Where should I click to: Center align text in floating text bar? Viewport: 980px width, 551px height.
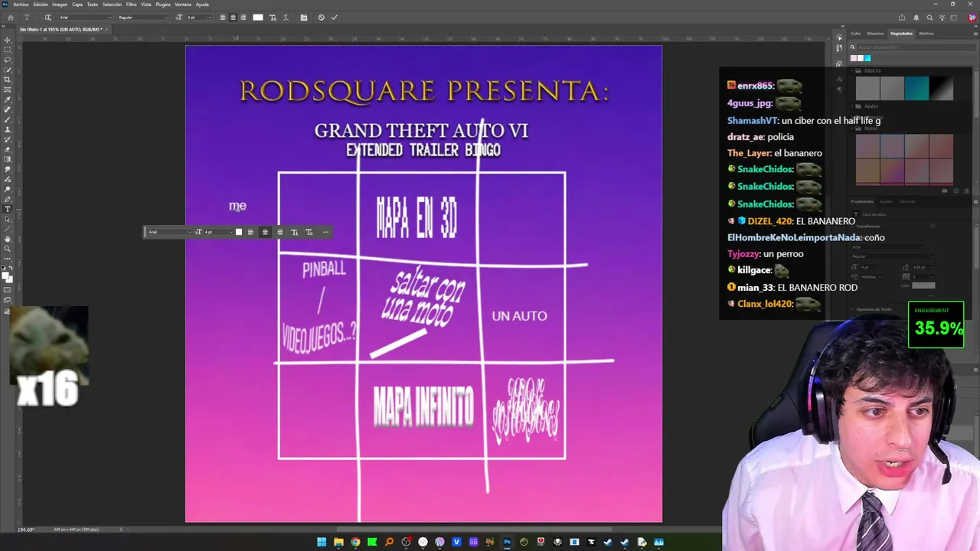[x=265, y=232]
